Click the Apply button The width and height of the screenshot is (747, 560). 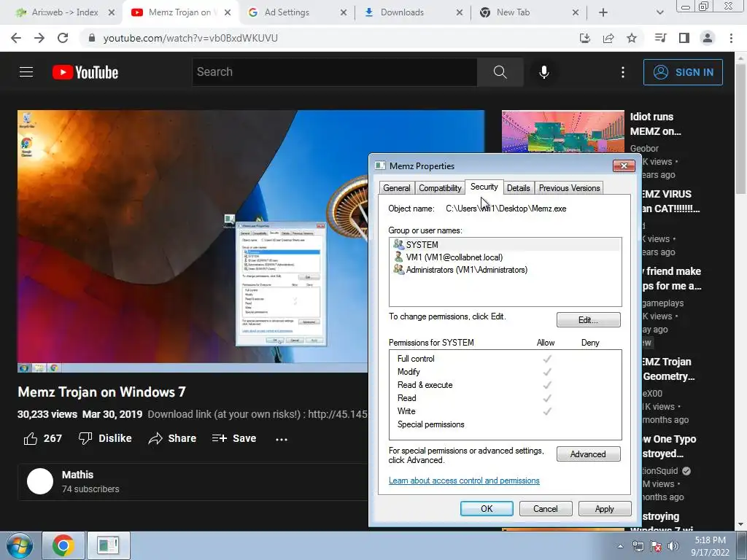point(605,508)
